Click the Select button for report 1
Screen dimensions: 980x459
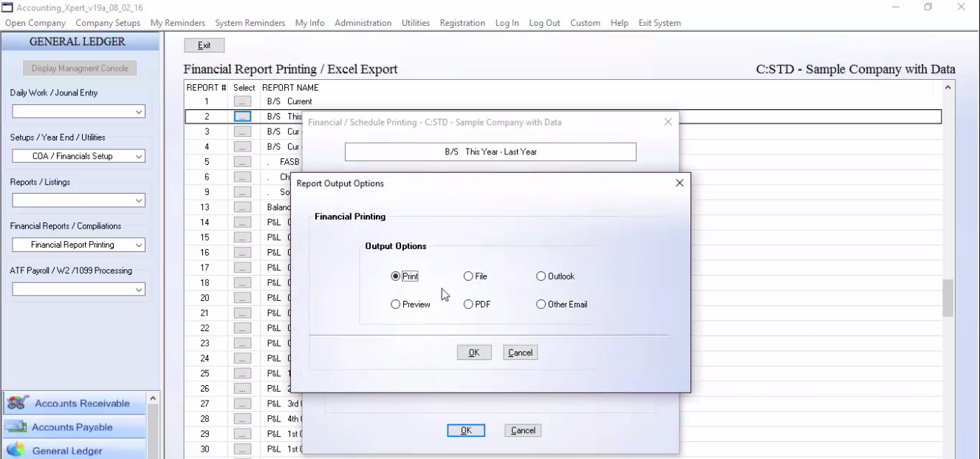pos(241,101)
